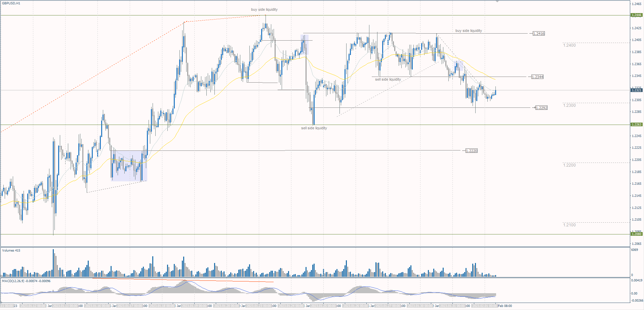Click the grey 1.2100 round-number label
The image size is (644, 310).
[569, 225]
